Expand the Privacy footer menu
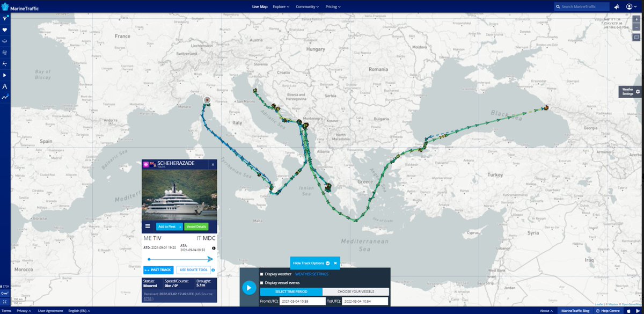644x314 pixels. point(23,311)
